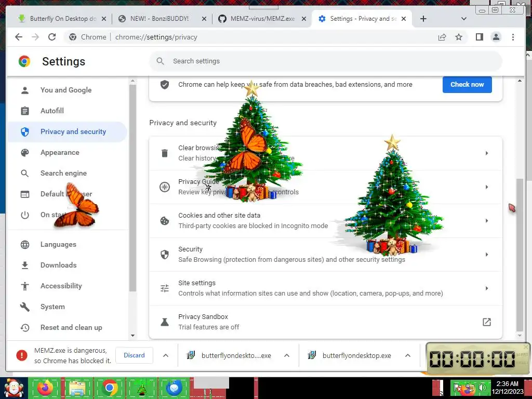
Task: Click the settings page vertical scrollbar thumb
Action: click(520, 255)
